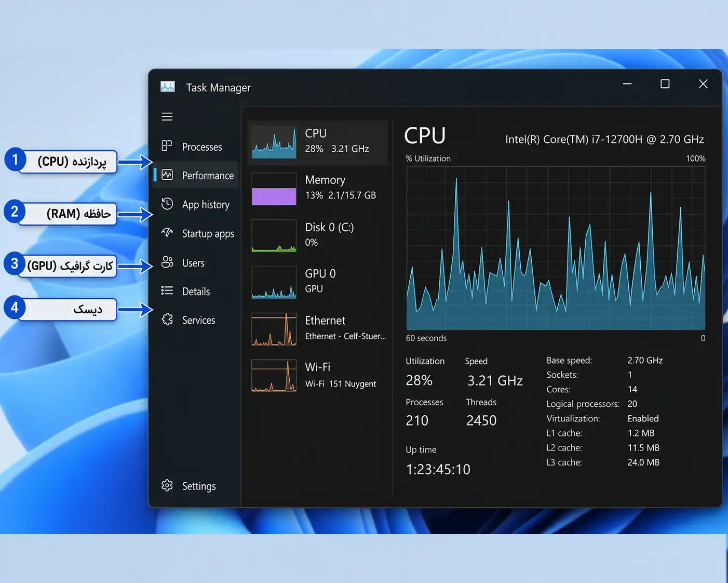This screenshot has height=583, width=728.
Task: Open the Settings page
Action: click(x=199, y=486)
